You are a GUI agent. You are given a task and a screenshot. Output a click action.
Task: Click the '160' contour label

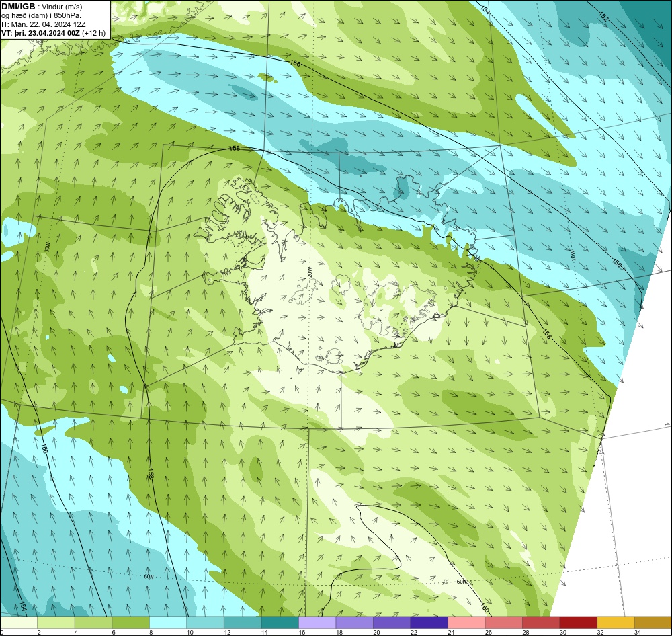[x=485, y=608]
